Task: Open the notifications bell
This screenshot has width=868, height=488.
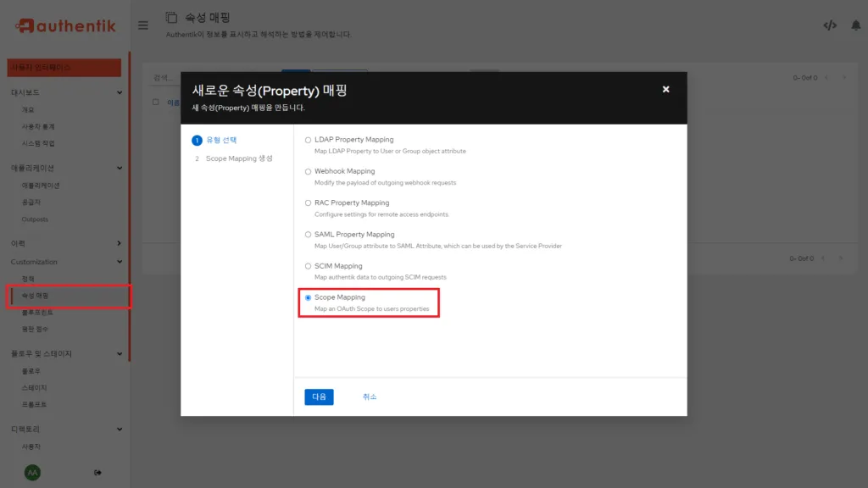Action: 856,25
